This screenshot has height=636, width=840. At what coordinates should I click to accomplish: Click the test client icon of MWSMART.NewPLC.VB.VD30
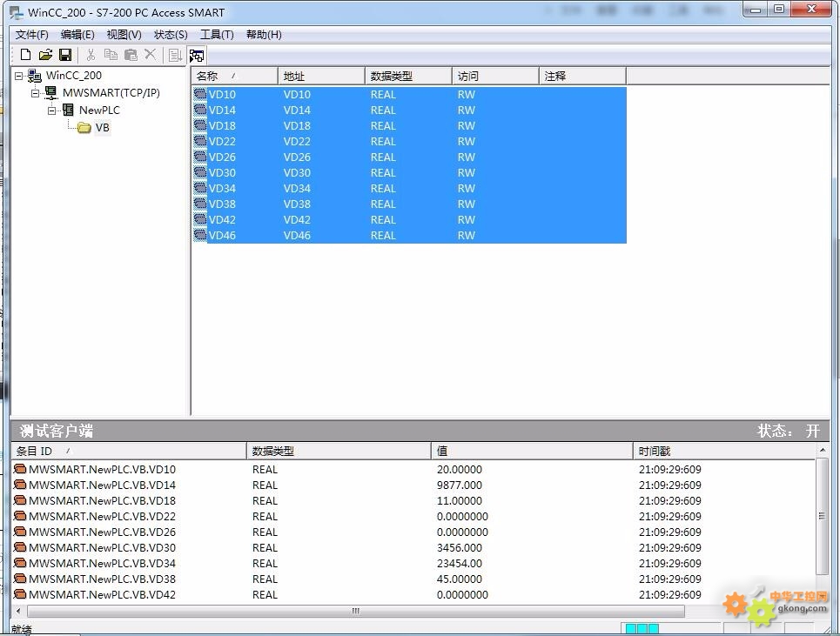tap(20, 547)
